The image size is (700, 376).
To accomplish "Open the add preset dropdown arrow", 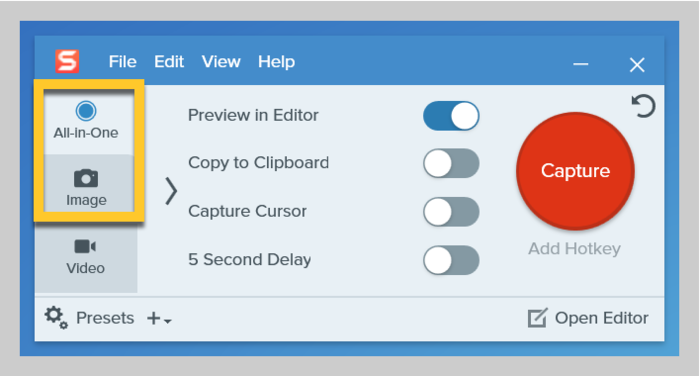I will point(168,321).
